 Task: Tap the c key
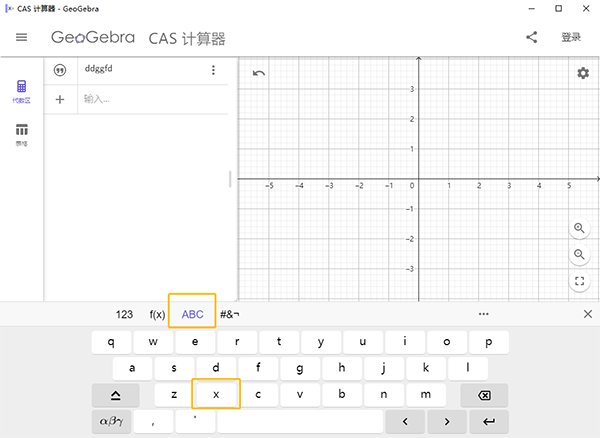(258, 395)
